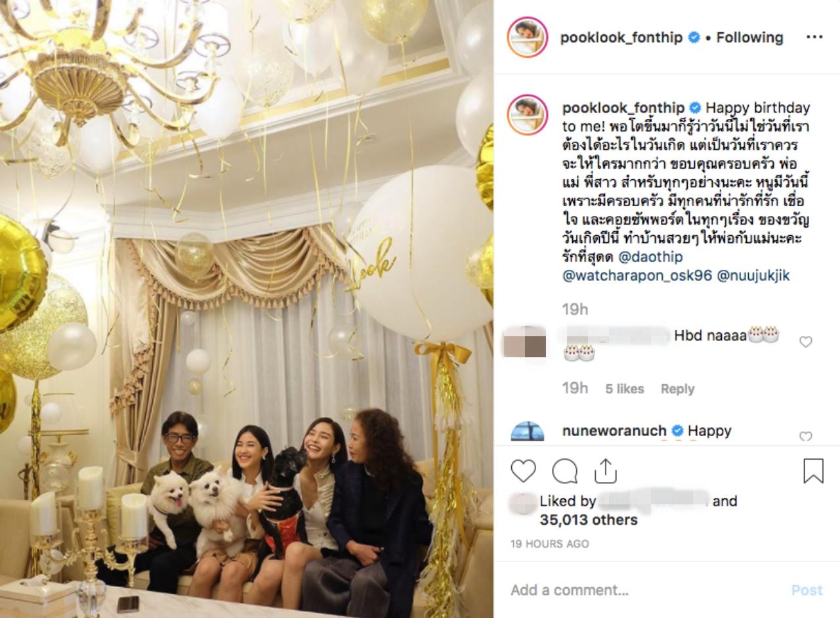This screenshot has width=840, height=618.
Task: Like the "Hbd naaaa" comment
Action: [x=805, y=342]
